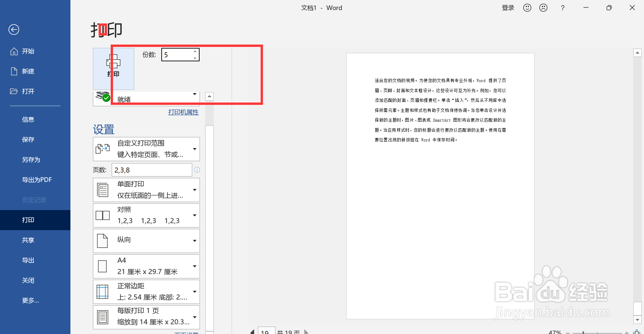Click the large 打印 print button
This screenshot has width=644, height=334.
pos(113,69)
